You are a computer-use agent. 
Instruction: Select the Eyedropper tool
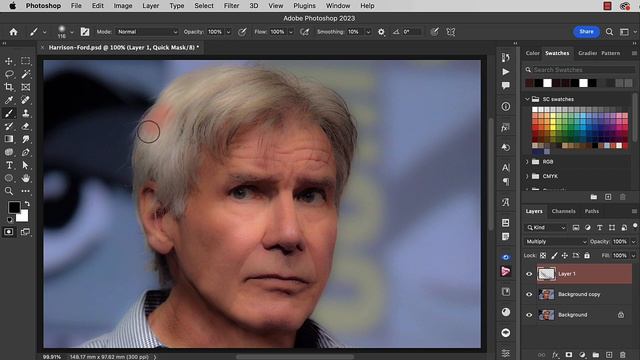point(9,100)
